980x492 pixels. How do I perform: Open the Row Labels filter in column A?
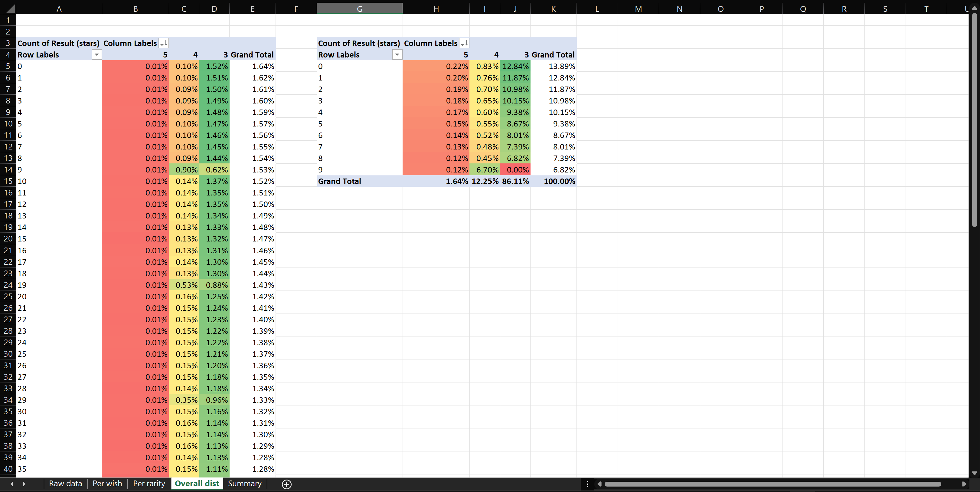click(96, 55)
